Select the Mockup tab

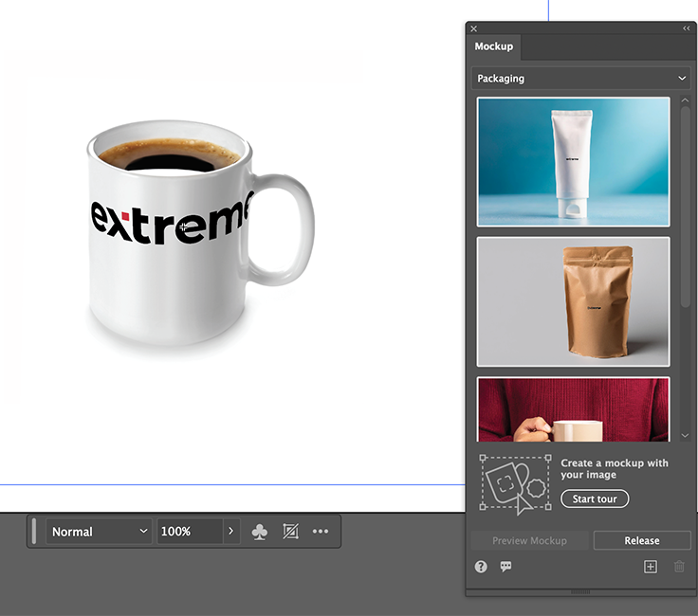click(x=494, y=46)
